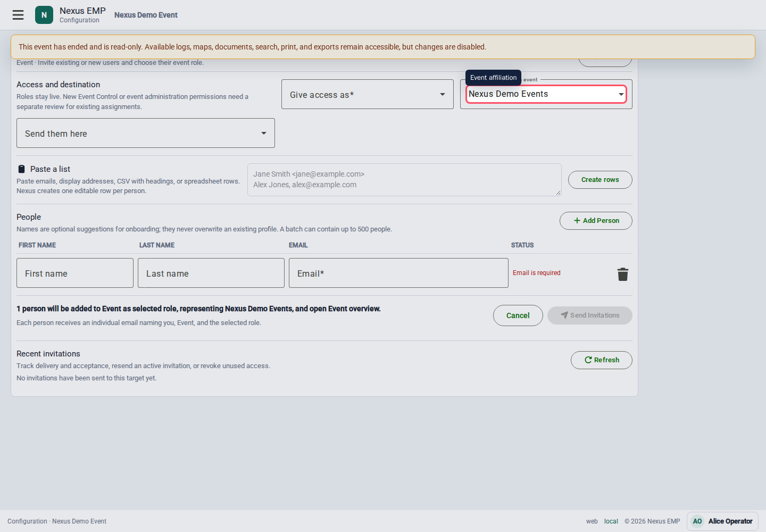Click the Create rows button
Image resolution: width=766 pixels, height=532 pixels.
pos(600,180)
